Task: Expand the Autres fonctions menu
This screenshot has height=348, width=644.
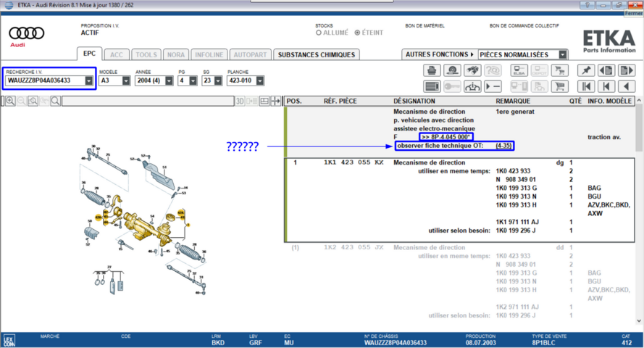Action: pos(440,54)
